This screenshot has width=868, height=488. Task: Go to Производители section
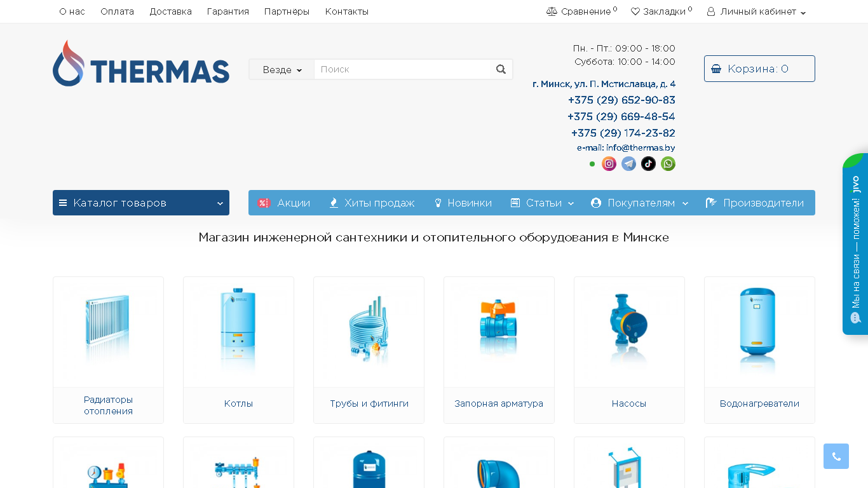755,203
